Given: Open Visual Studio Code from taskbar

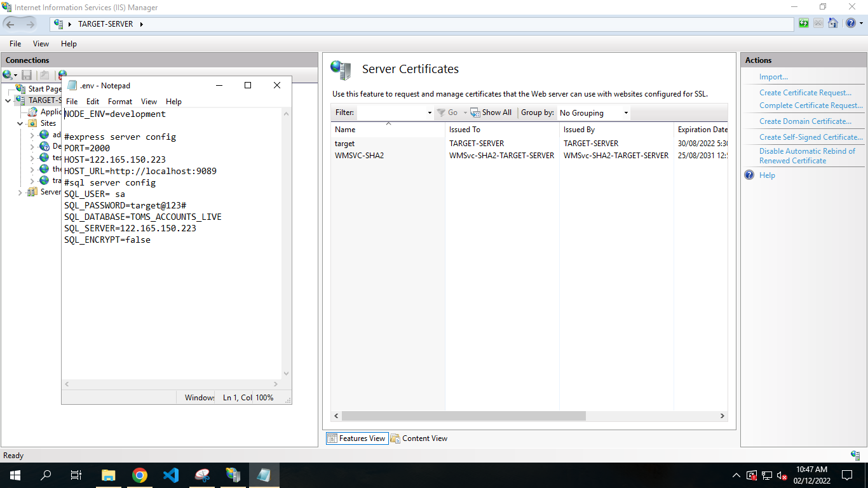Looking at the screenshot, I should tap(171, 475).
